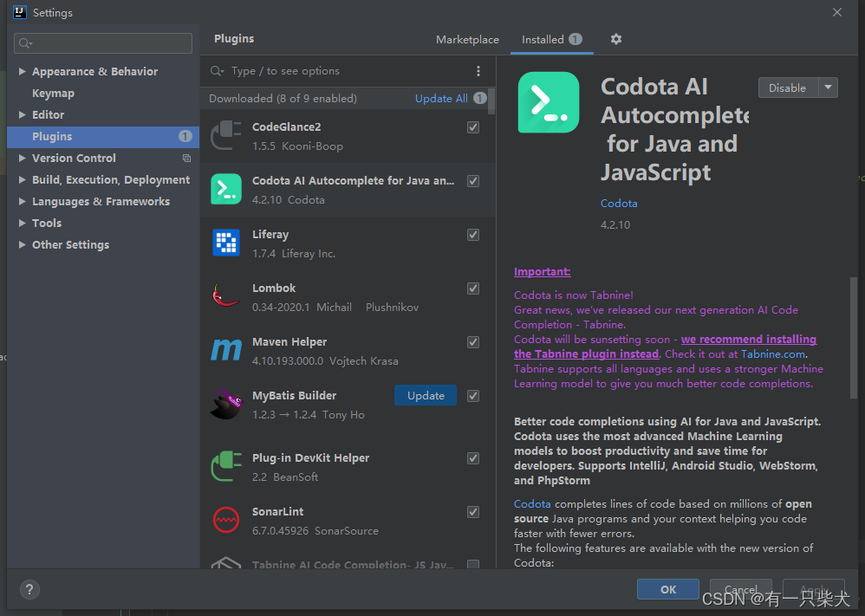Switch to the Installed tab
Screen dimensions: 865x616
tap(543, 40)
